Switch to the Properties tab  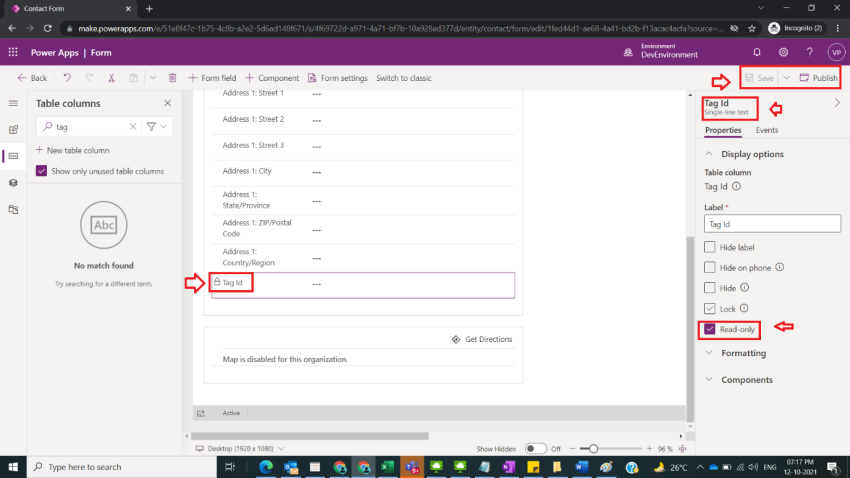tap(723, 130)
